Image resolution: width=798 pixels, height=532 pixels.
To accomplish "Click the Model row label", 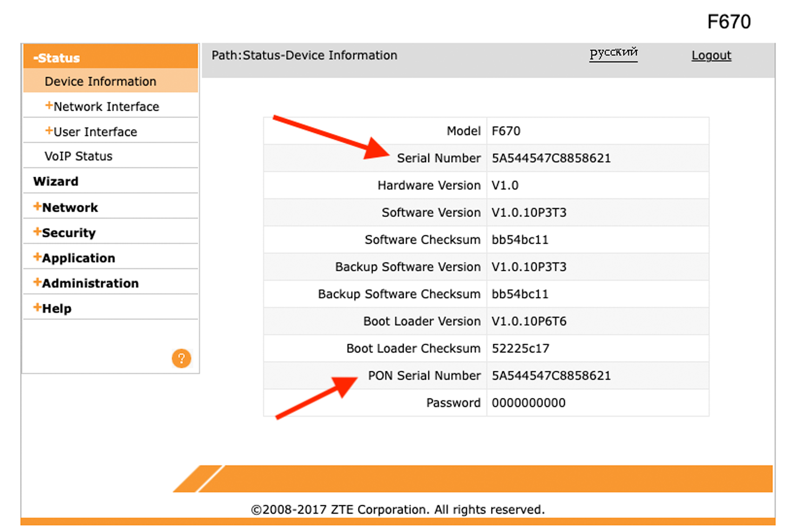I will [x=463, y=131].
